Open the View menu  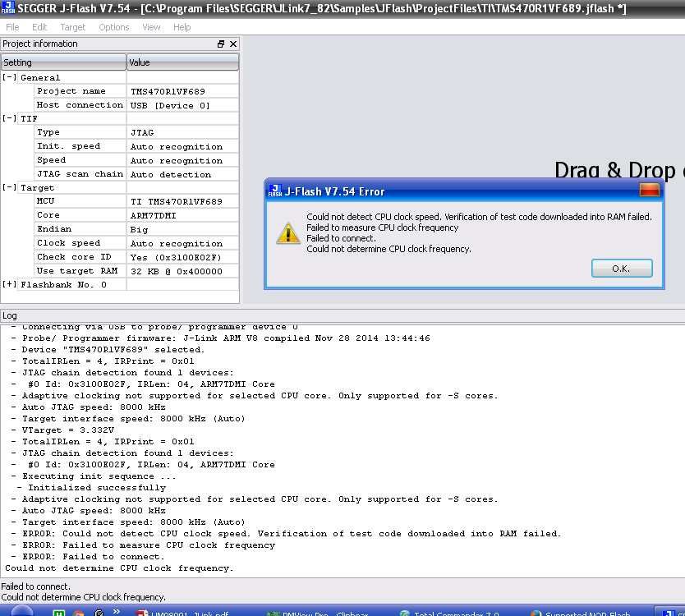(x=151, y=27)
